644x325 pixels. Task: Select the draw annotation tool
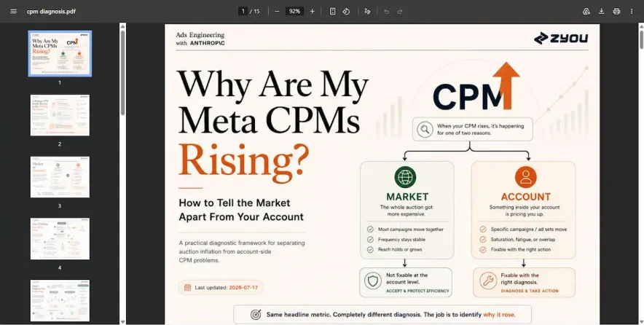368,11
